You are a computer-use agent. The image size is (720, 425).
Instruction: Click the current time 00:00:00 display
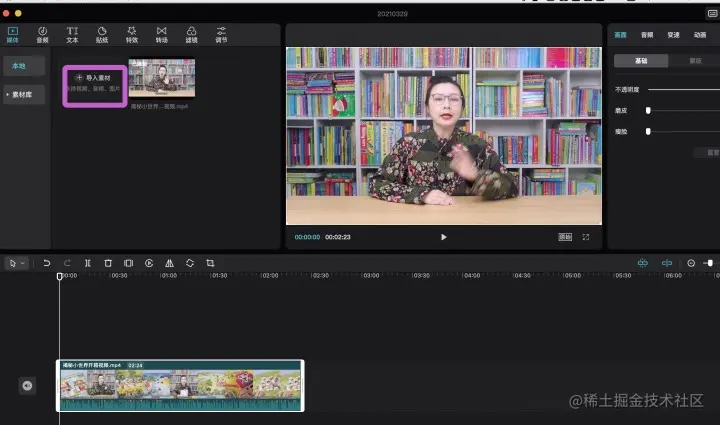(307, 237)
